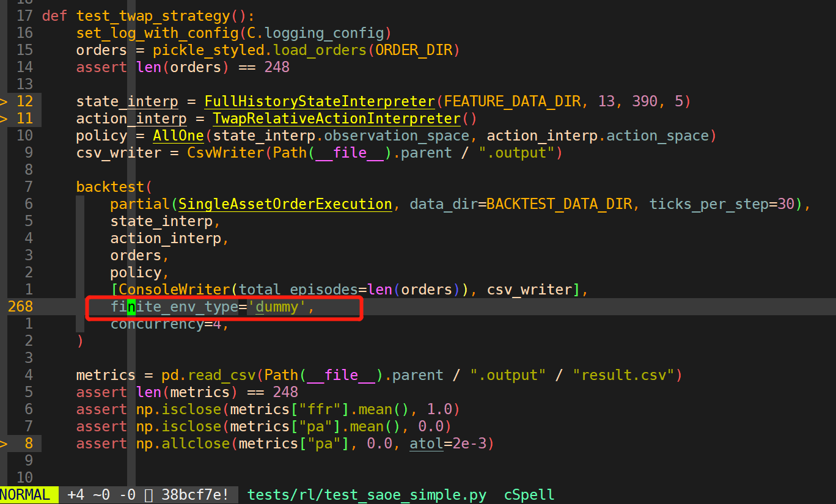This screenshot has width=836, height=504.
Task: Click the 'ORDER_DIR' constant
Action: click(x=414, y=49)
